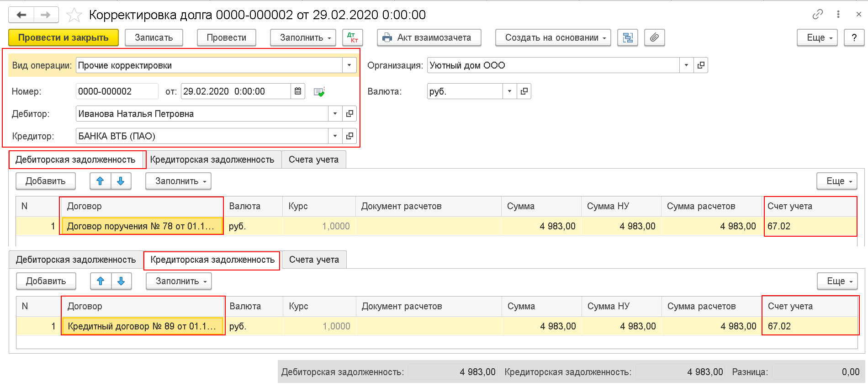
Task: Click the document posted status icon
Action: click(319, 92)
